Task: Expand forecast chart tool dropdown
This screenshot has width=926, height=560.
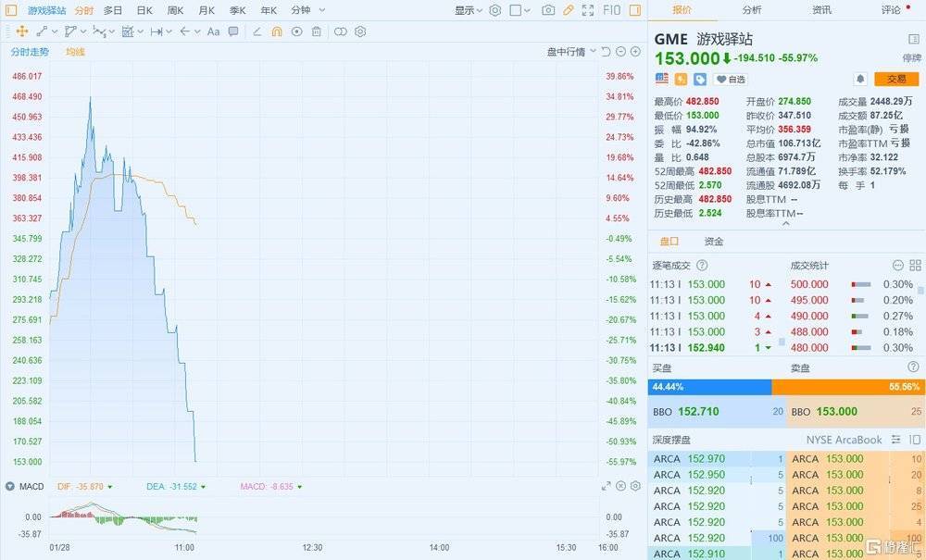Action: tap(141, 31)
